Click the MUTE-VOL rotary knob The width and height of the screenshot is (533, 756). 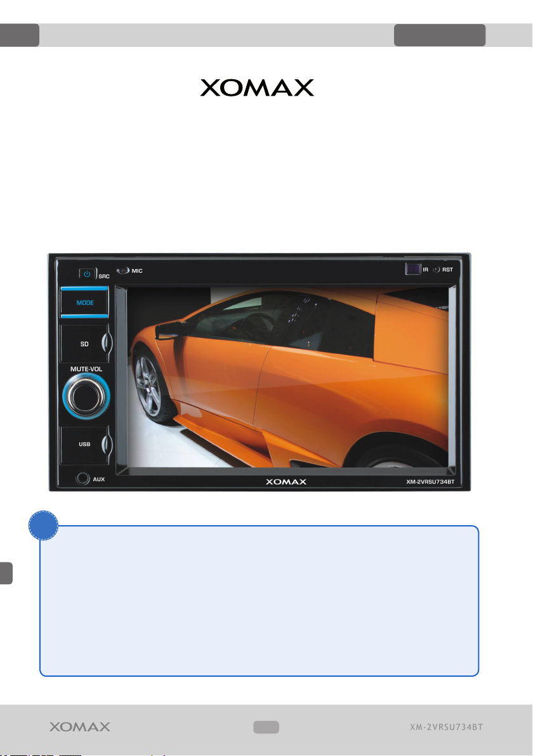(x=86, y=396)
